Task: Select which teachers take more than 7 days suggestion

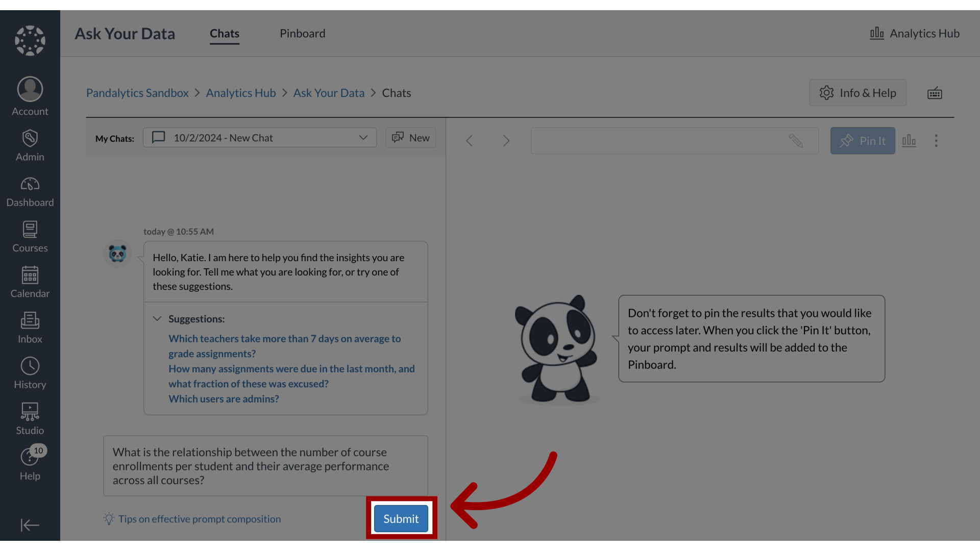Action: tap(283, 346)
